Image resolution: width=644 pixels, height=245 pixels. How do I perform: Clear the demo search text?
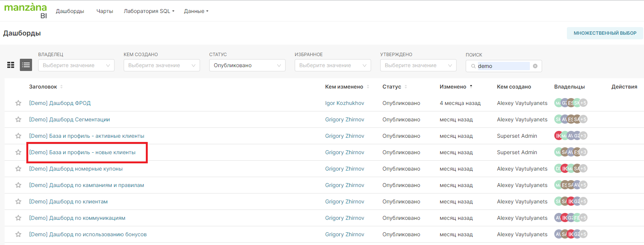(x=535, y=66)
